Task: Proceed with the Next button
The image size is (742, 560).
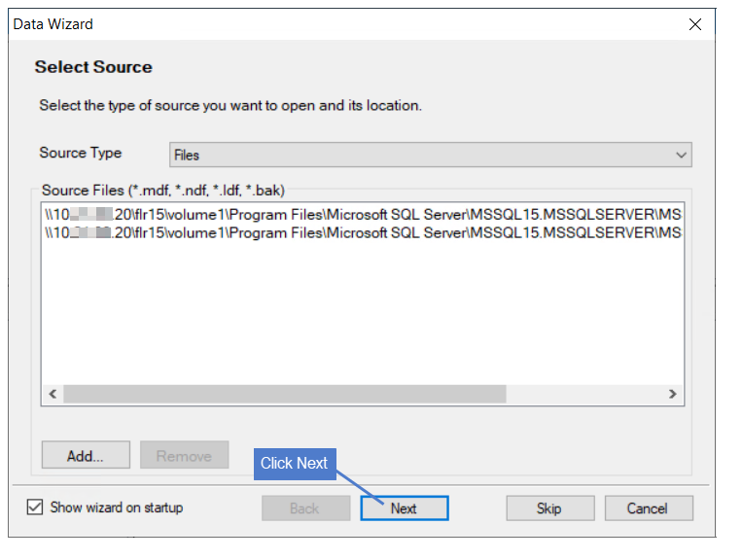Action: pos(405,508)
